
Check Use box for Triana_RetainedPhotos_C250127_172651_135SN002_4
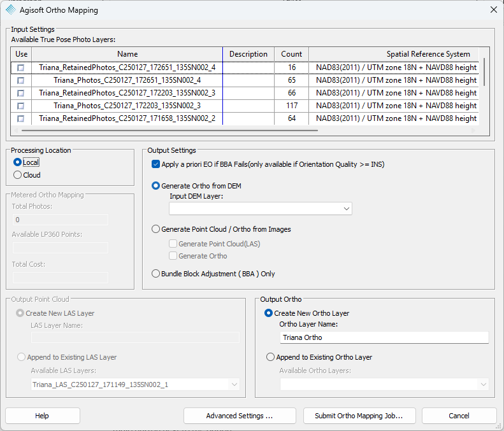pyautogui.click(x=21, y=67)
